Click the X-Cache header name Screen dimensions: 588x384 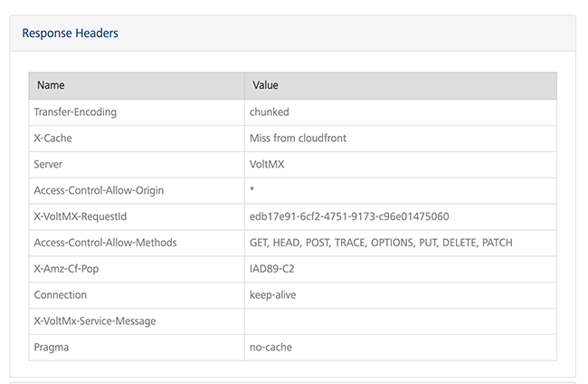(52, 139)
